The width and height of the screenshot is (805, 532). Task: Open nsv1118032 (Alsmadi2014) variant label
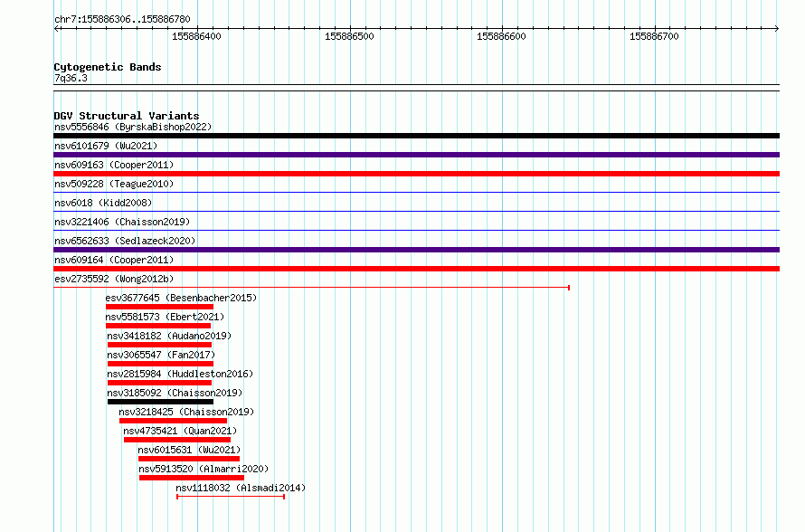(241, 488)
